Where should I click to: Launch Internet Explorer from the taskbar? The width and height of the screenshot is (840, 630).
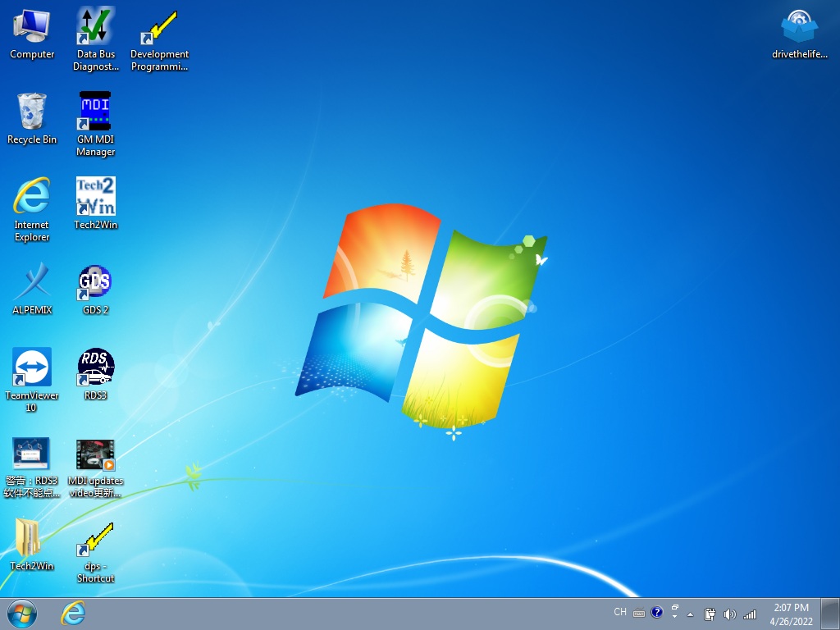73,613
